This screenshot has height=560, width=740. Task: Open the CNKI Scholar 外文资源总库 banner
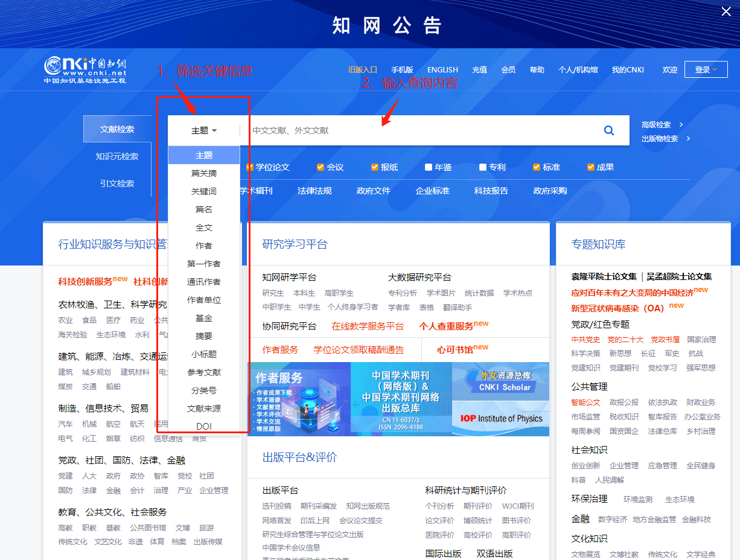click(500, 381)
